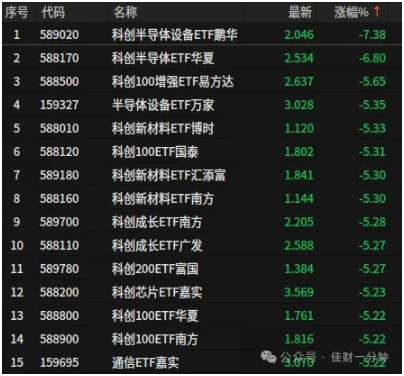Click code 588200
The width and height of the screenshot is (404, 376).
click(x=59, y=292)
